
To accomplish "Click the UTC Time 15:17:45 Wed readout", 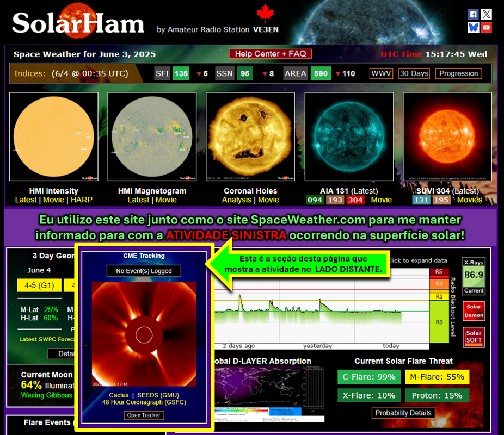I will (434, 54).
